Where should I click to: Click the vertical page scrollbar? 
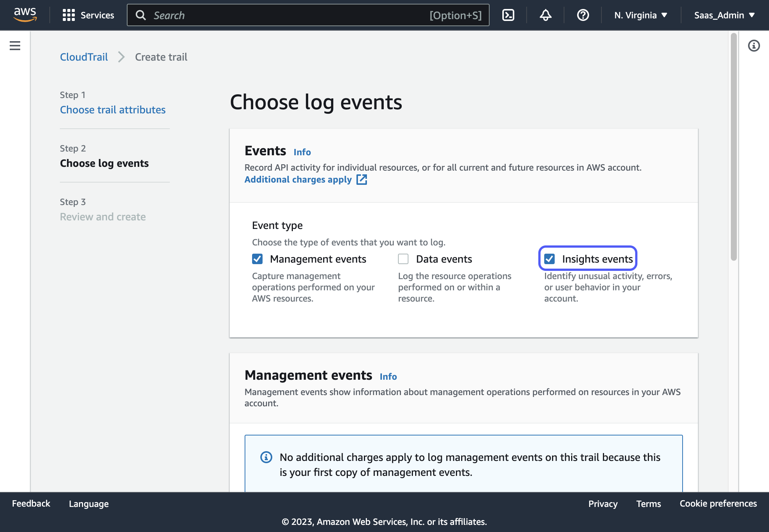click(733, 146)
